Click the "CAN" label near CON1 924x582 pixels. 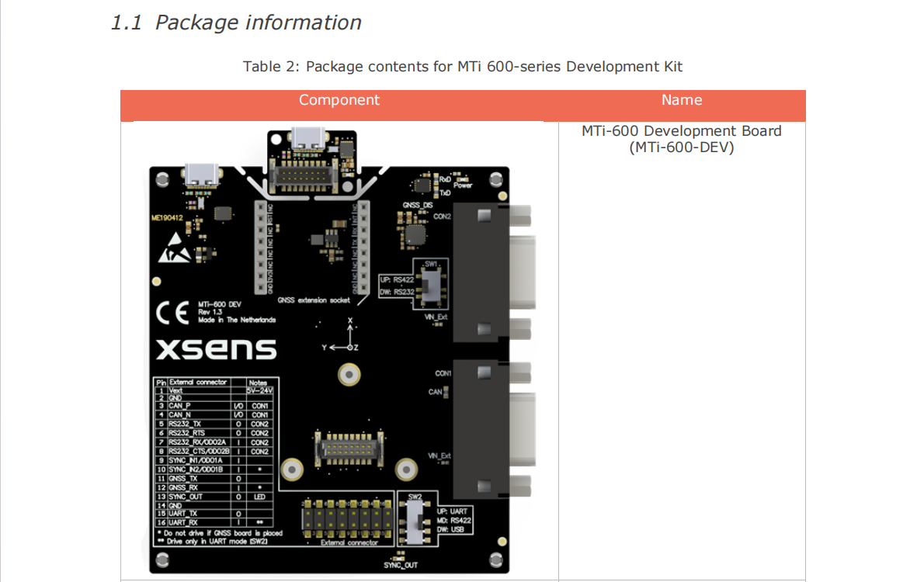coord(435,393)
